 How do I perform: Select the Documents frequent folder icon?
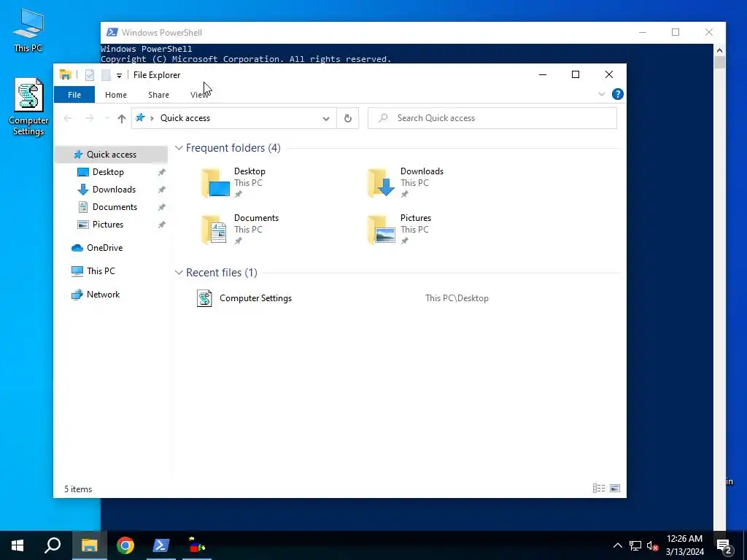[x=214, y=230]
